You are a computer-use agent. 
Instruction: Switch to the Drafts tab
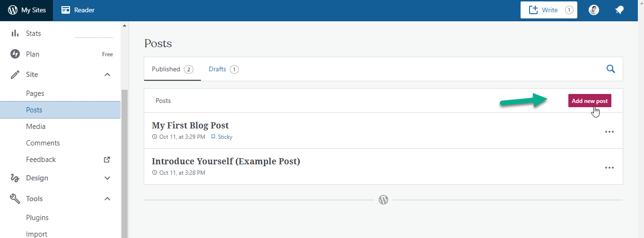(224, 69)
